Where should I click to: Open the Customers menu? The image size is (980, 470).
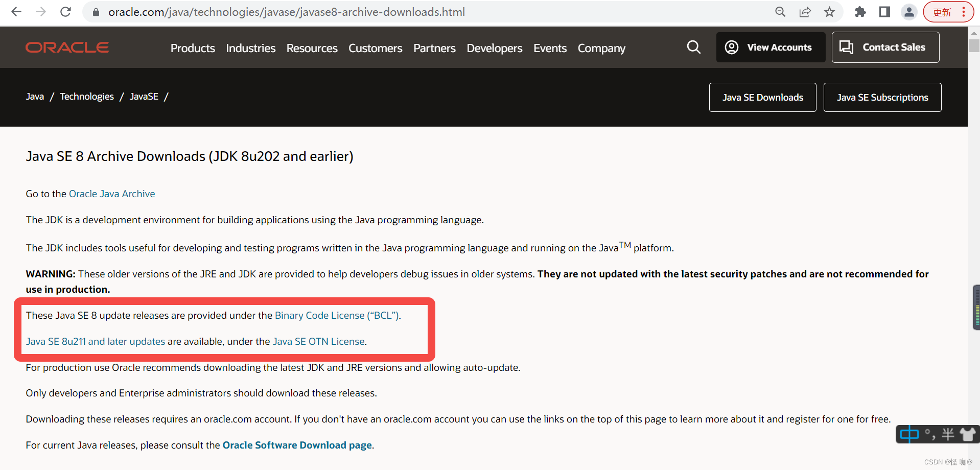click(375, 48)
